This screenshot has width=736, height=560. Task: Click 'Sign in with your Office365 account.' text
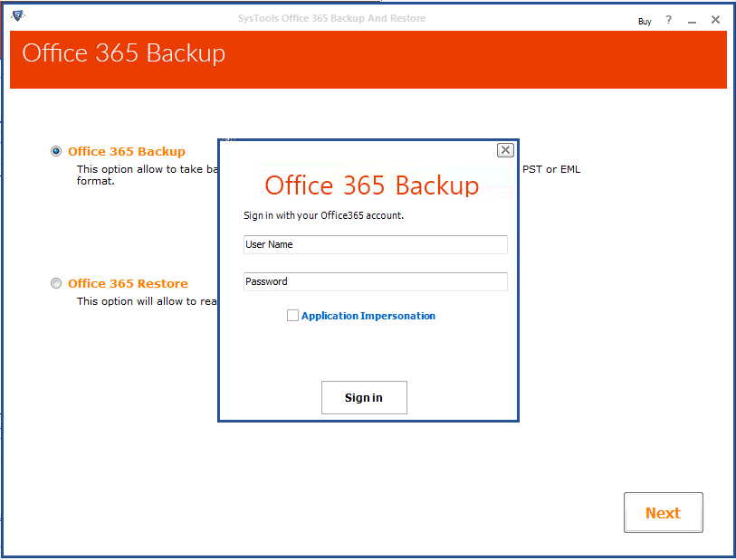pyautogui.click(x=323, y=215)
